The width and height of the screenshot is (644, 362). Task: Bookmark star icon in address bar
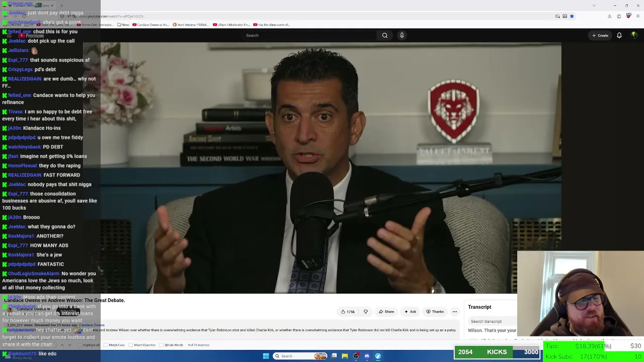(x=572, y=16)
